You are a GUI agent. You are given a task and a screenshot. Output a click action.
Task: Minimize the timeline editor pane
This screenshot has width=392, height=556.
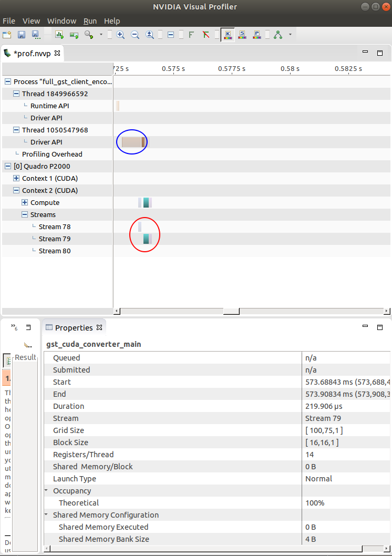click(365, 52)
